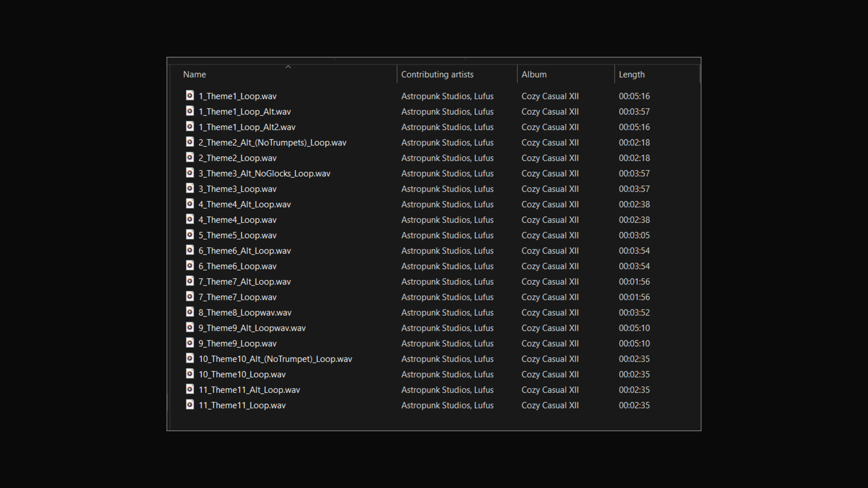Screen dimensions: 868x488
Task: Click the icon of 6_Theme6_Loop.wav
Action: (x=190, y=265)
